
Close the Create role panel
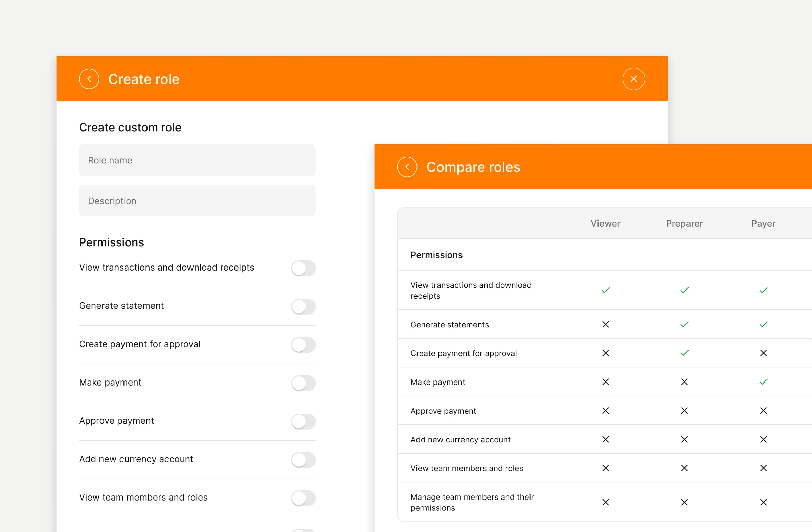point(634,79)
